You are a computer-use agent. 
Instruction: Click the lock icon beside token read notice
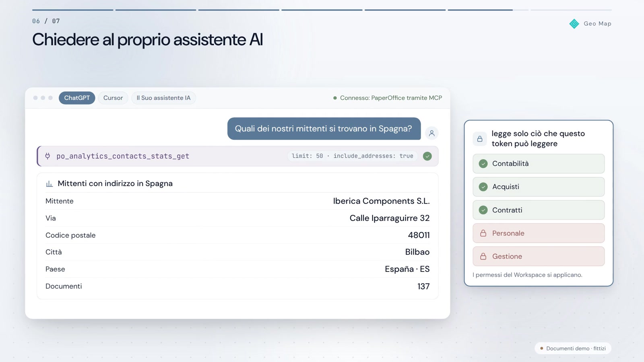point(480,139)
